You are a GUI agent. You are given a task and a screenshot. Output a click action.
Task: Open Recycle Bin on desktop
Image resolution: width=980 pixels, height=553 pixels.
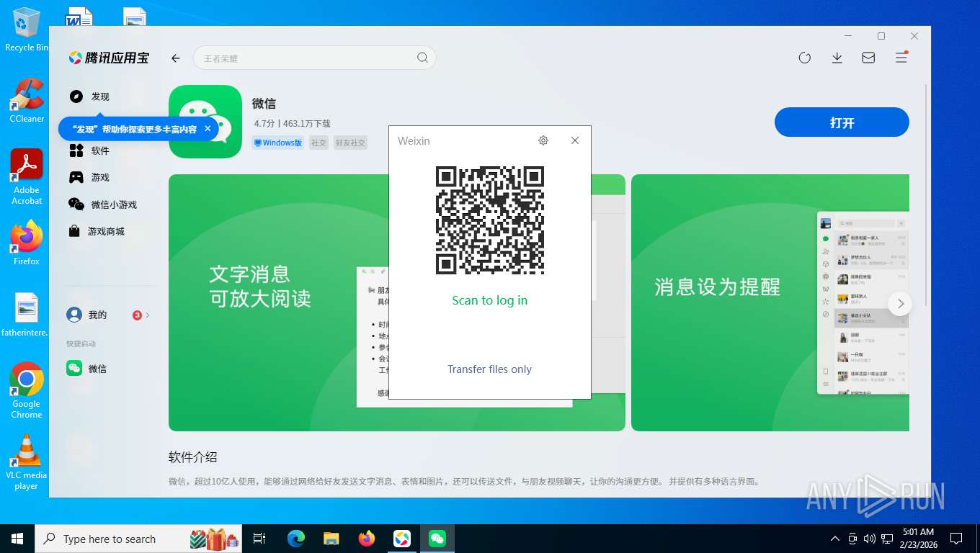(x=27, y=30)
